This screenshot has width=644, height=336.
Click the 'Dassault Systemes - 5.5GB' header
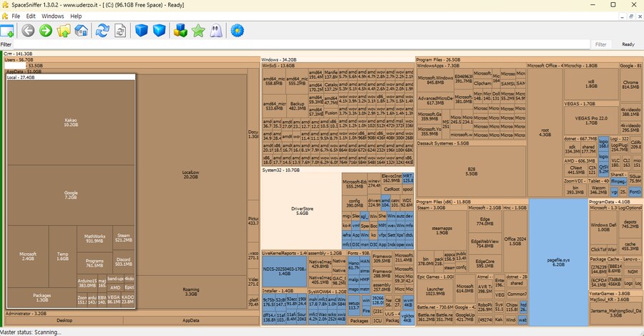pyautogui.click(x=472, y=143)
